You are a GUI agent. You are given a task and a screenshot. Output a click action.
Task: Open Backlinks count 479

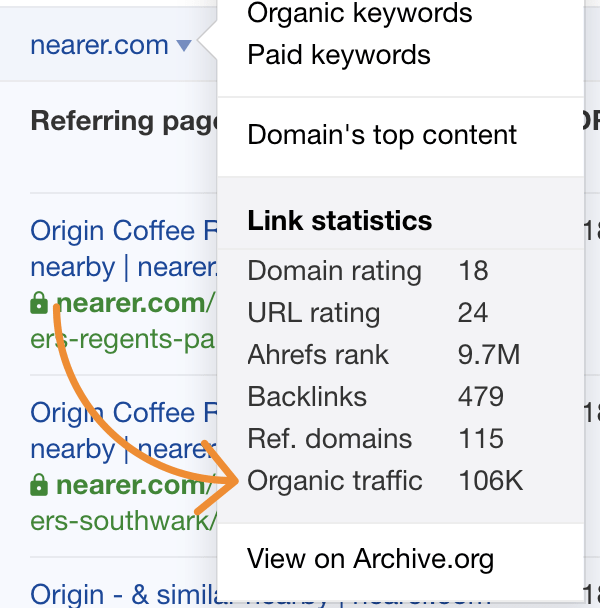coord(480,397)
